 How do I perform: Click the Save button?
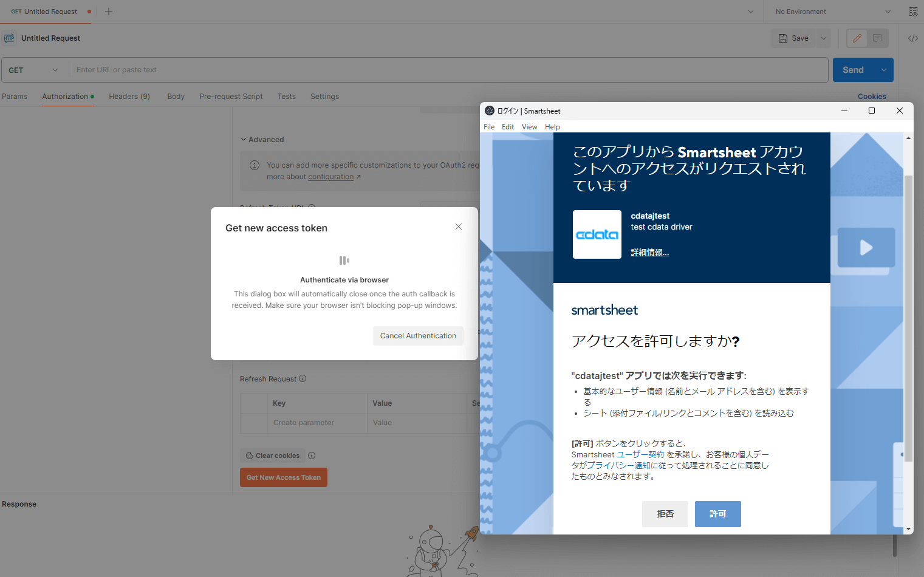[x=793, y=38]
